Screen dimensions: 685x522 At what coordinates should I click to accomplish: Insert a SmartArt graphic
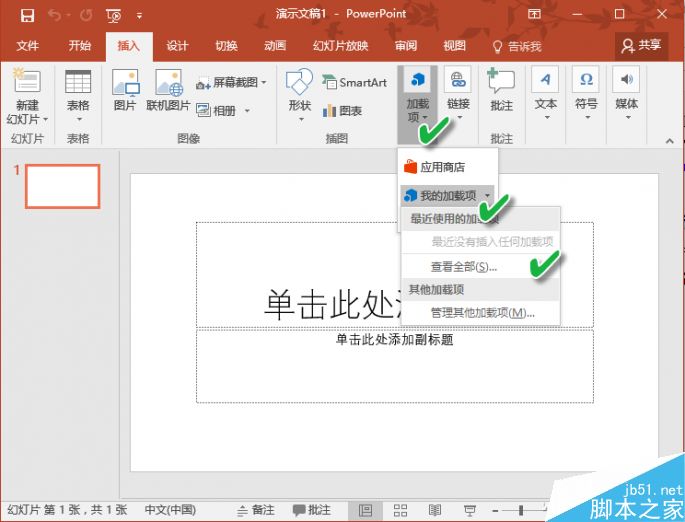point(354,82)
